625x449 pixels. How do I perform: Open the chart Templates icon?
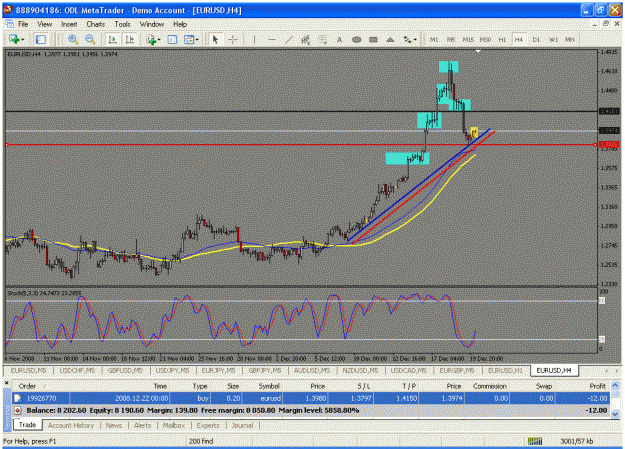tap(189, 39)
